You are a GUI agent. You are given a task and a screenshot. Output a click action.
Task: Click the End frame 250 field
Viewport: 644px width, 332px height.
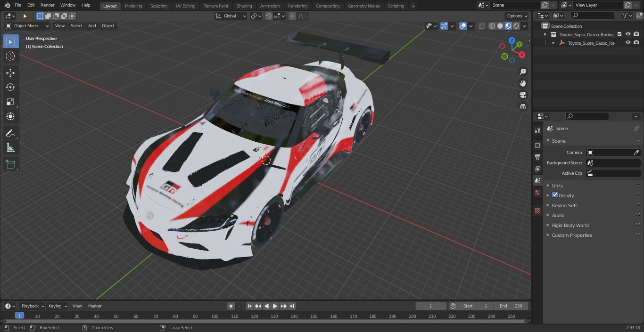(x=511, y=306)
